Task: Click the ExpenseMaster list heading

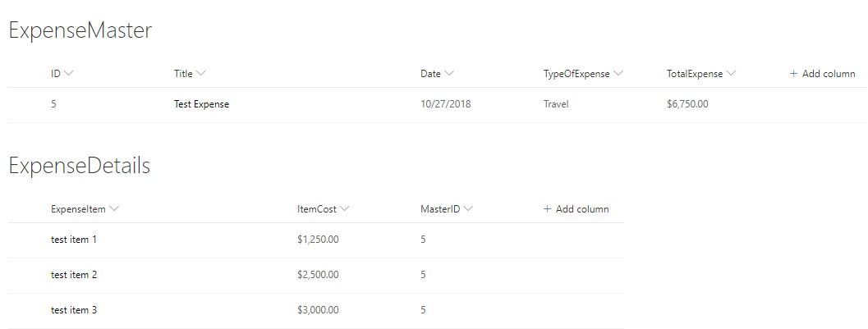Action: (x=80, y=31)
